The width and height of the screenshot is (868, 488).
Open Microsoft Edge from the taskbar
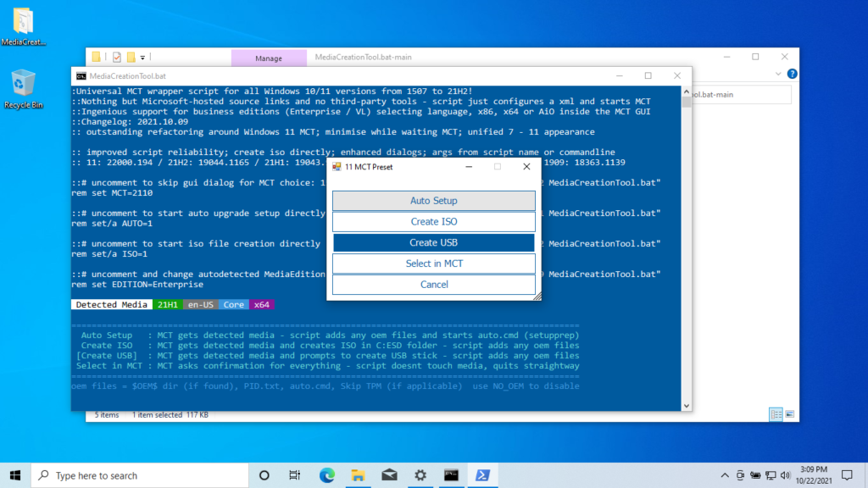click(x=326, y=474)
